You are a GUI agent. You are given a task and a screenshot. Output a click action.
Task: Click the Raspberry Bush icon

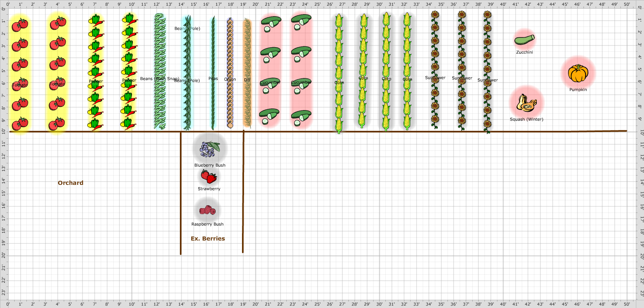(207, 210)
